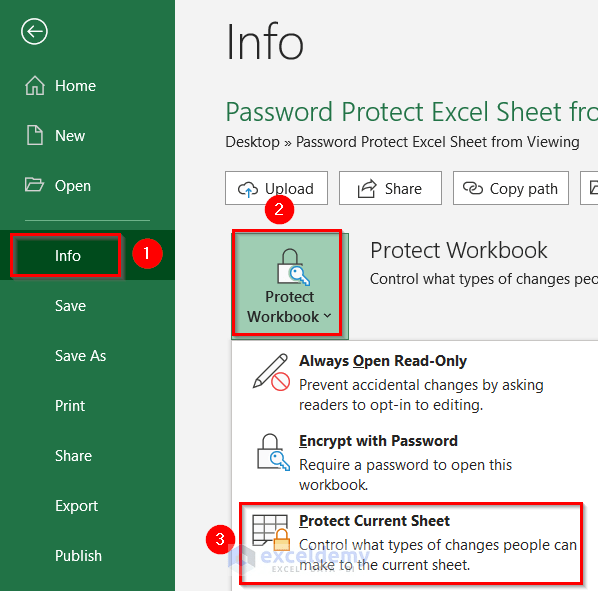The image size is (598, 591).
Task: Click the New blank document icon
Action: point(35,135)
